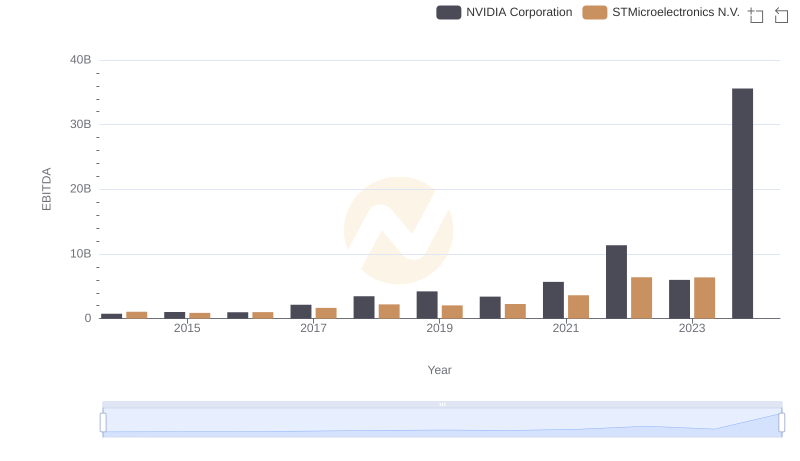
Task: Toggle STMicroelectronics N.V. series in legend
Action: click(x=661, y=12)
